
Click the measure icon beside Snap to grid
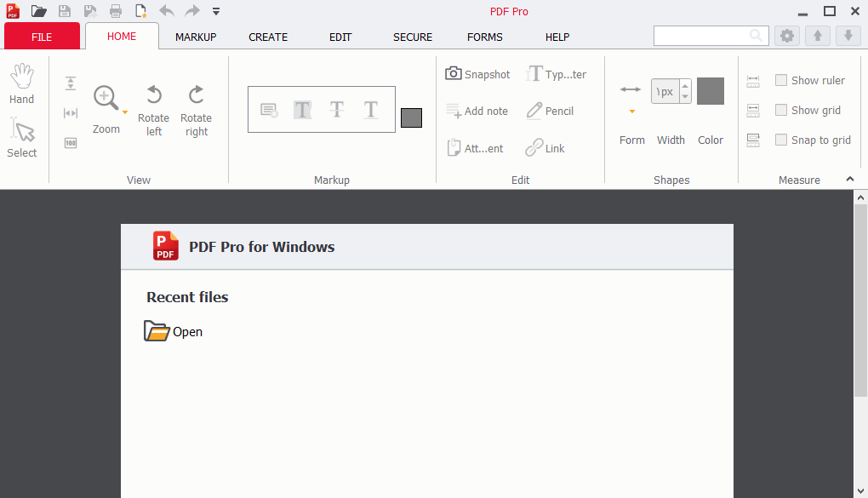pyautogui.click(x=753, y=140)
